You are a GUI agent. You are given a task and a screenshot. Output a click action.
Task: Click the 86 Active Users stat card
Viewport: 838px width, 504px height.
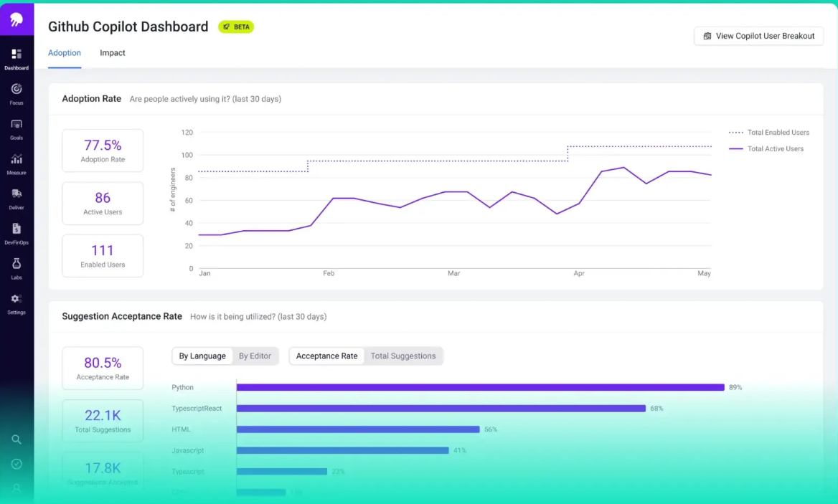click(103, 203)
